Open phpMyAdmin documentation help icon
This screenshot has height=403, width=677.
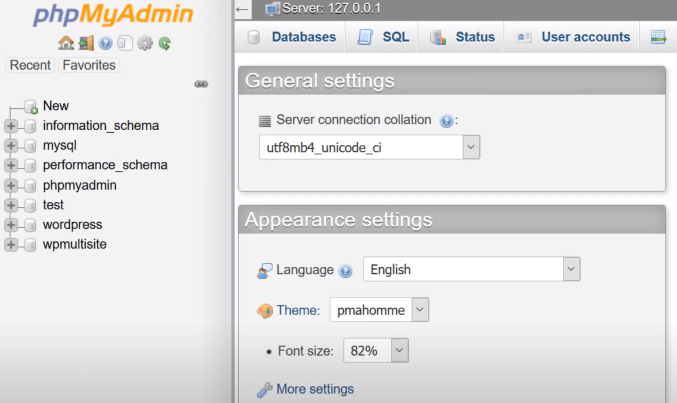(x=105, y=43)
